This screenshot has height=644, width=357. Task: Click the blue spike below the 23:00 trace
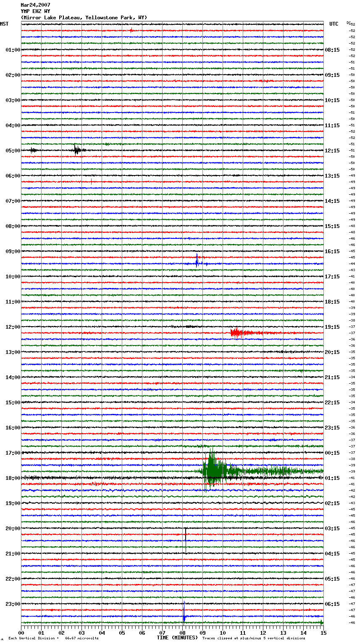[184, 613]
